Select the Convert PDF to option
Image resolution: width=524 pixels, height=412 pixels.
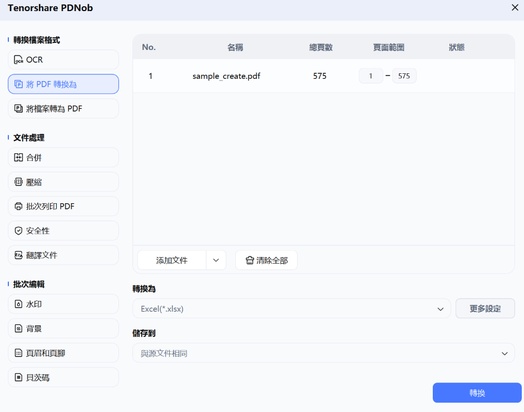(x=63, y=84)
